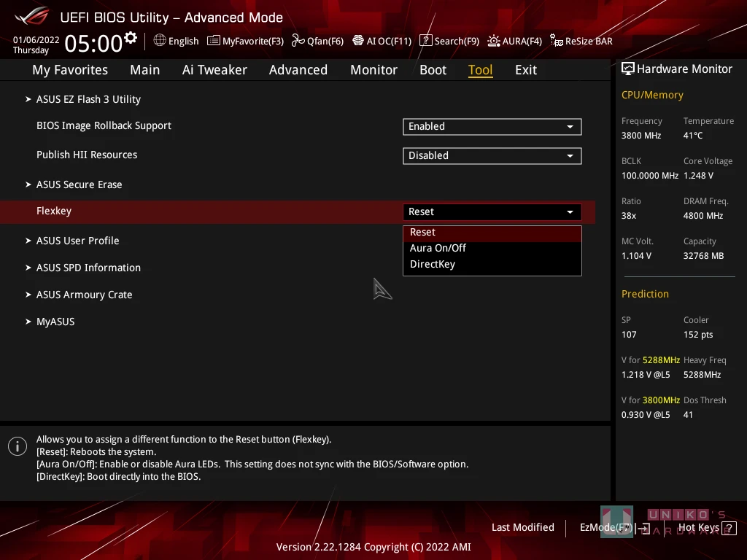
Task: Toggle AURA(F4) lighting
Action: click(514, 41)
